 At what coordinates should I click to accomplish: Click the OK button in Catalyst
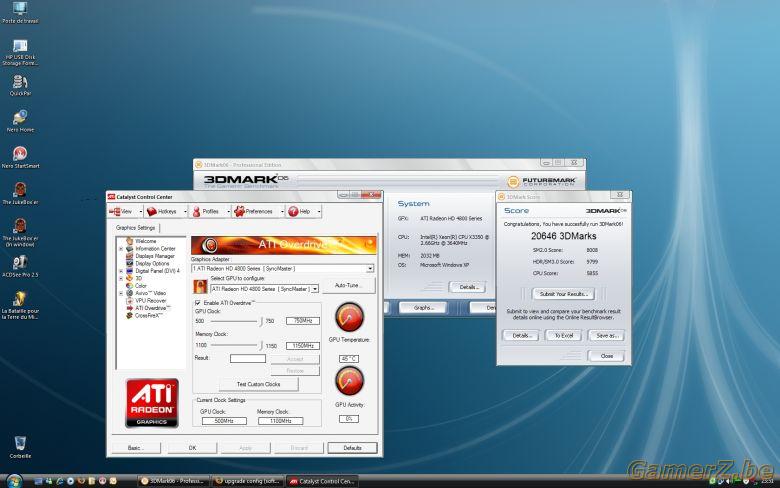pos(193,448)
